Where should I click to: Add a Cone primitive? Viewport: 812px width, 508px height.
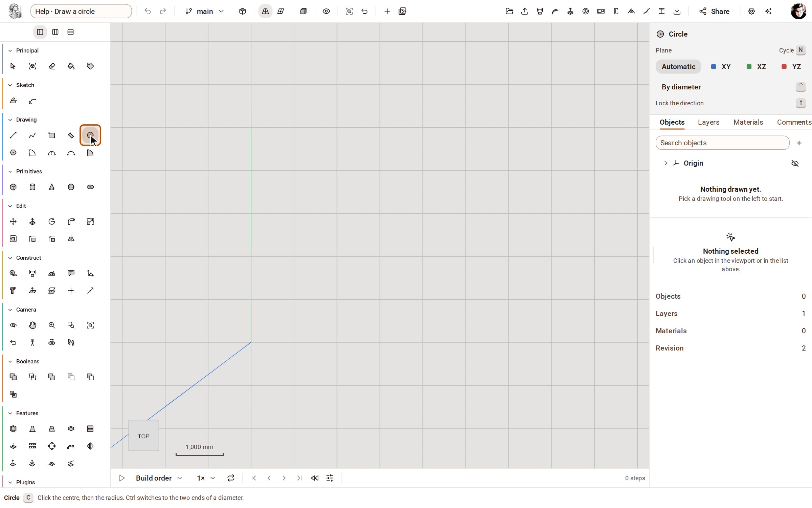[52, 187]
